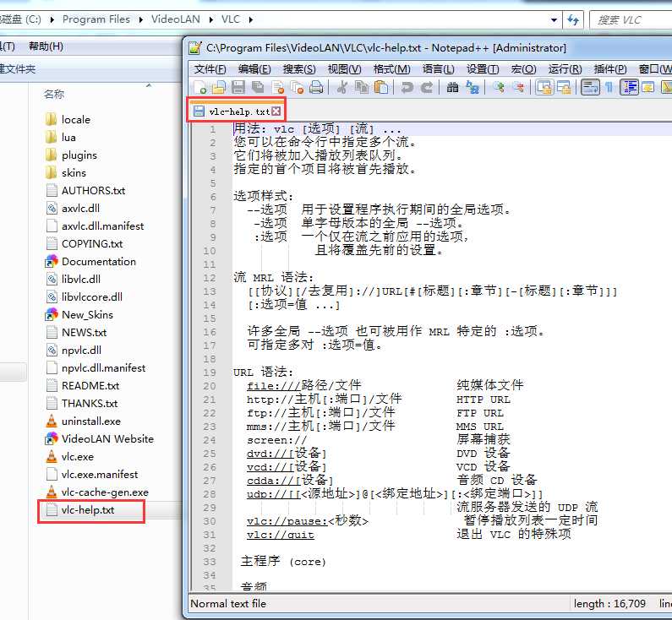The height and width of the screenshot is (620, 672).
Task: Click the Explorer refresh button
Action: click(x=573, y=19)
